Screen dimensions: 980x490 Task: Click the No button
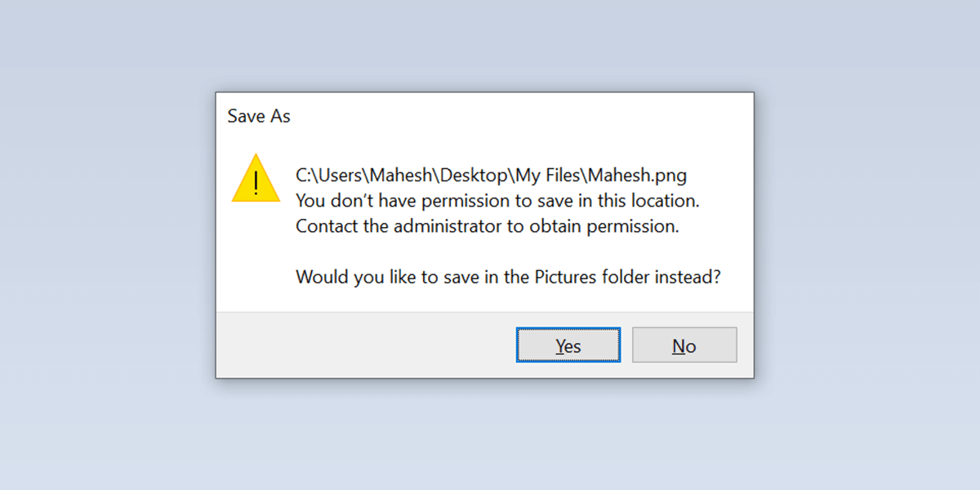tap(684, 345)
